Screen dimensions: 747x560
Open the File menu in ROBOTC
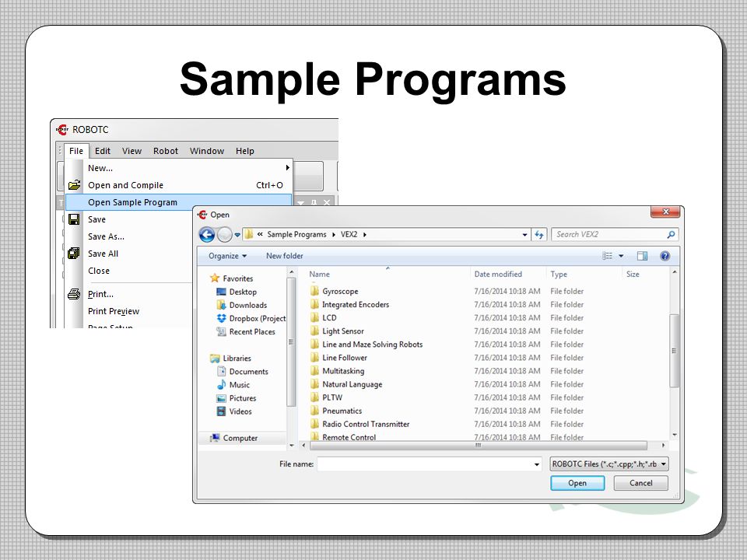tap(75, 151)
